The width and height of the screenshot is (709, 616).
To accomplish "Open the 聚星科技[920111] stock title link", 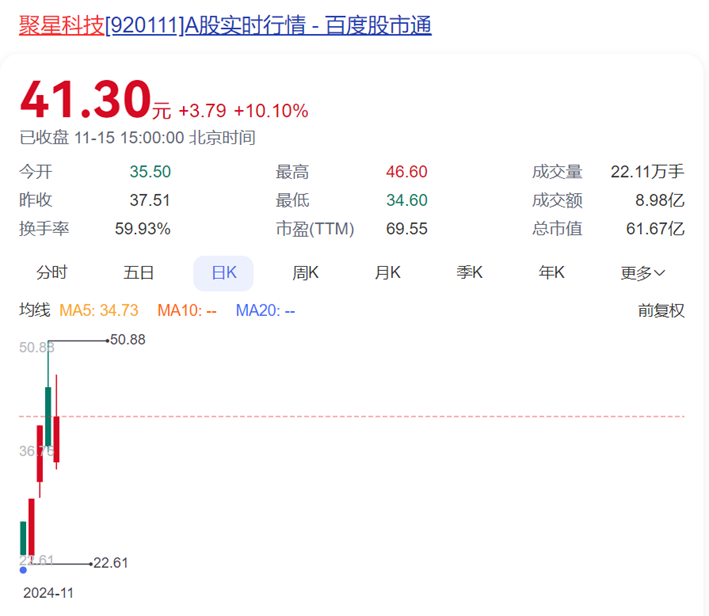I will [225, 25].
